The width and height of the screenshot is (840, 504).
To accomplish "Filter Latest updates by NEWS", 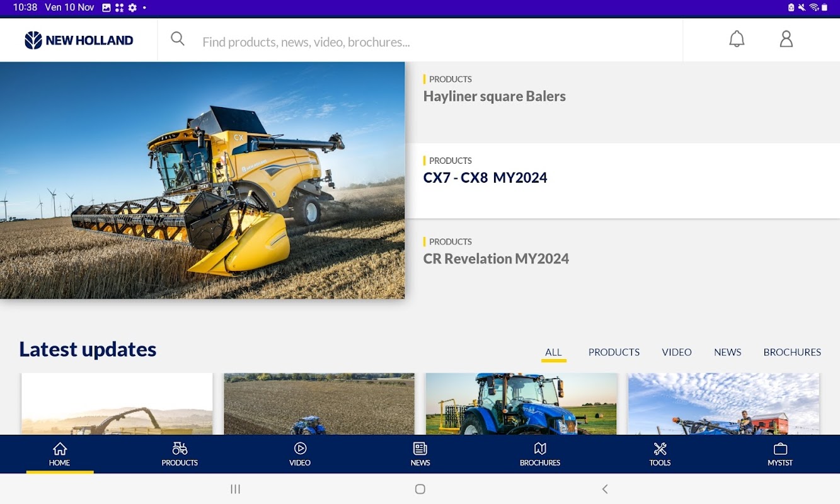I will (x=728, y=352).
